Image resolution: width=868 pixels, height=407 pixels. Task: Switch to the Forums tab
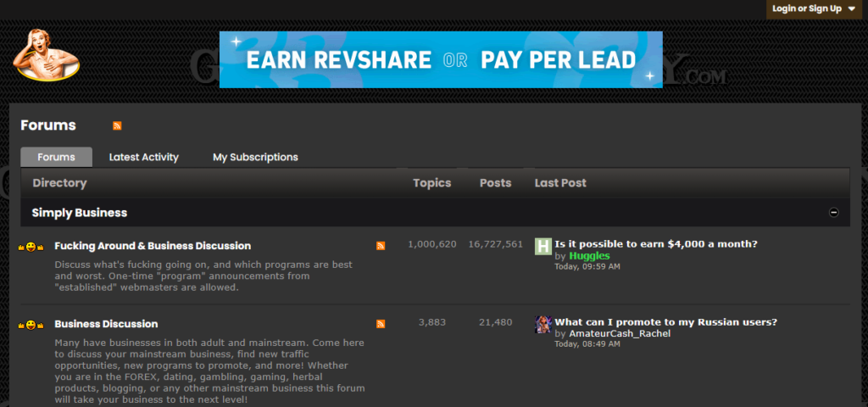(57, 157)
